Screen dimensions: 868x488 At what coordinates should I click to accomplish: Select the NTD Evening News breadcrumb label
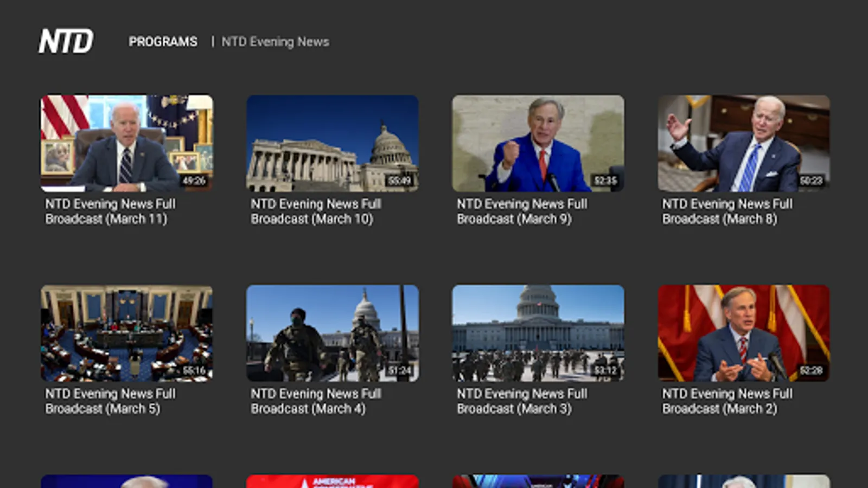click(275, 42)
